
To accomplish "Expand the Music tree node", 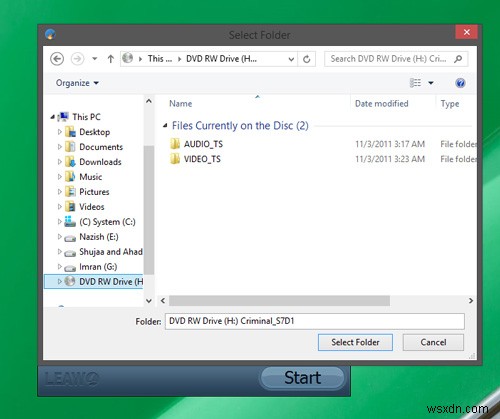I will 60,177.
